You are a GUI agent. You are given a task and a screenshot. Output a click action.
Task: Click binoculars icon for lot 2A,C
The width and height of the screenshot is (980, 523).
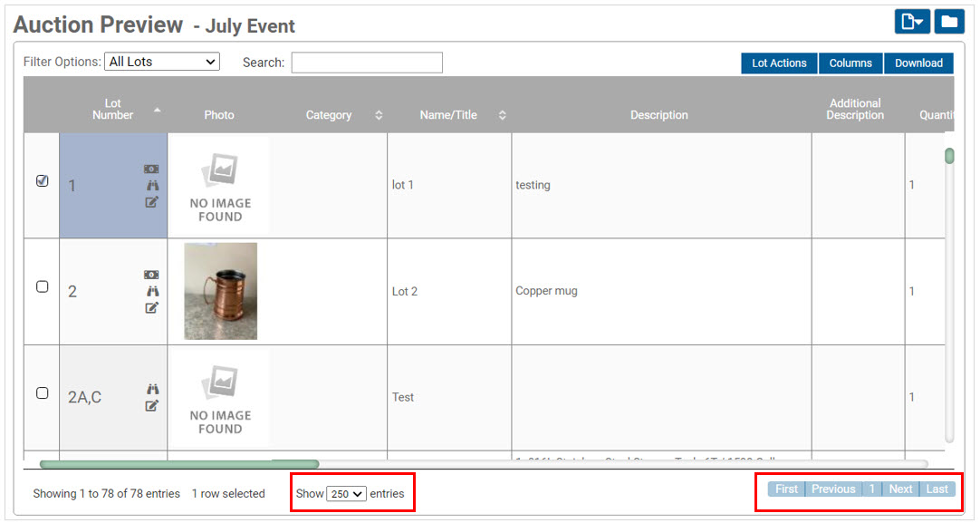[152, 389]
